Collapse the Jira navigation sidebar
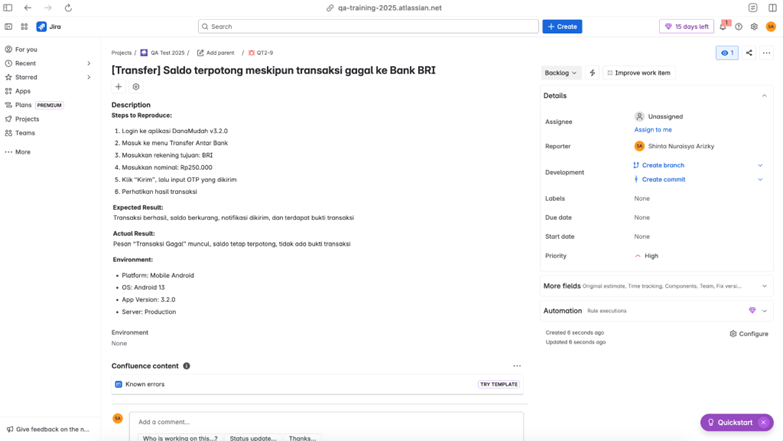 coord(8,26)
